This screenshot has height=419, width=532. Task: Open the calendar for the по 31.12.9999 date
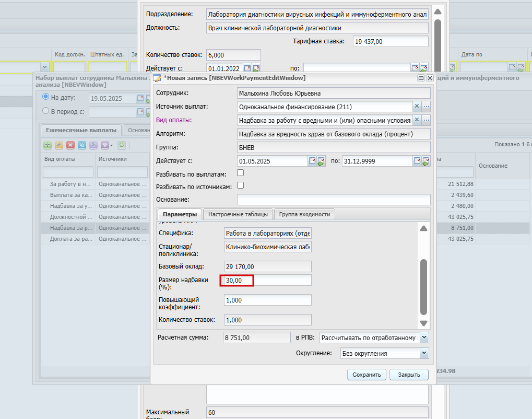[x=417, y=160]
